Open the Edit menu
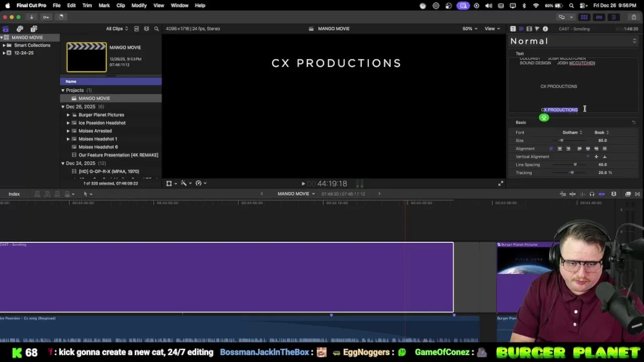Viewport: 644px width, 362px height. coord(71,6)
